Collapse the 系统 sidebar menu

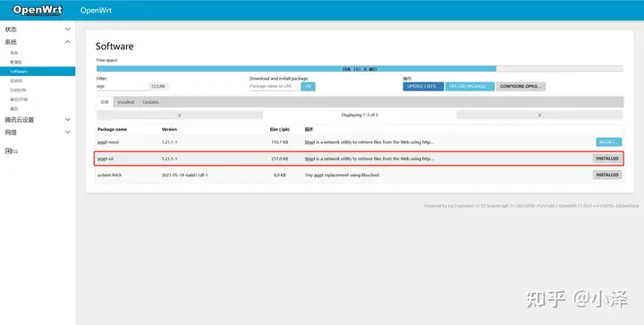point(38,42)
